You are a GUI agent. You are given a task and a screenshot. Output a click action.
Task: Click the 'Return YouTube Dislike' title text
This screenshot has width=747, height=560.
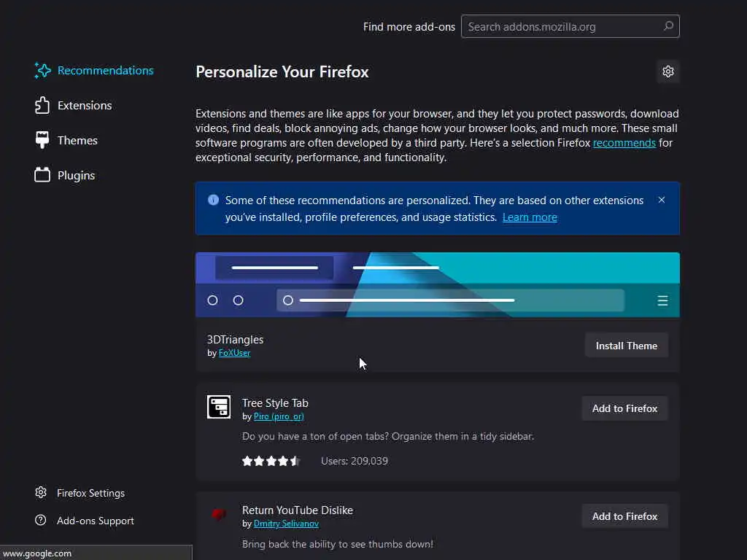[x=298, y=510]
